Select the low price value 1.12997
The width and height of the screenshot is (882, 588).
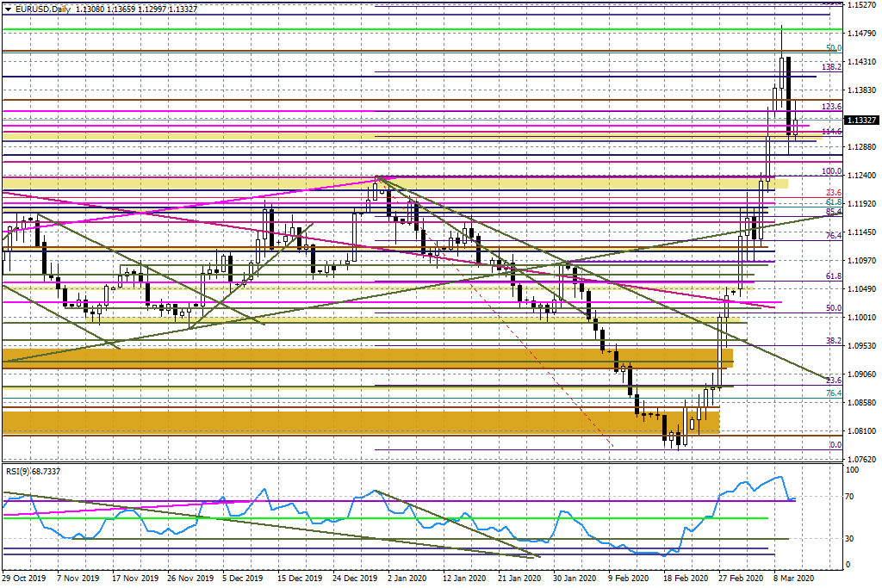tap(152, 9)
